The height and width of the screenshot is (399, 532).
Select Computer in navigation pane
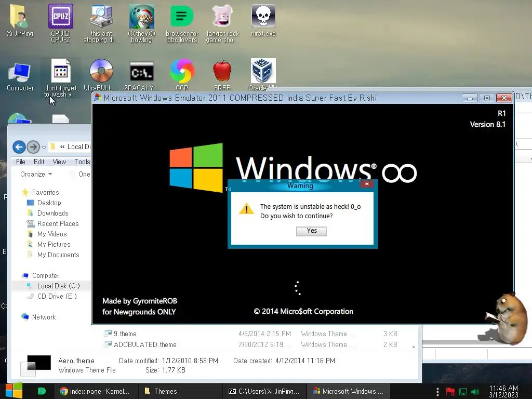point(41,275)
